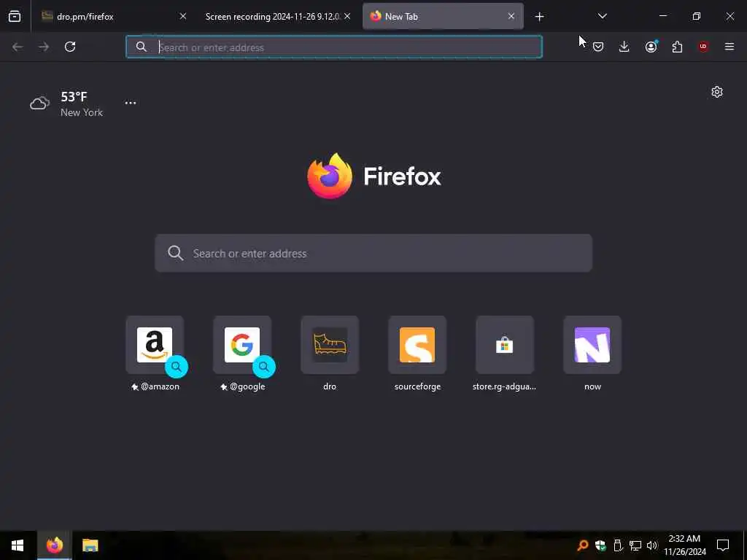Expand the list all tabs chevron

coord(602,16)
